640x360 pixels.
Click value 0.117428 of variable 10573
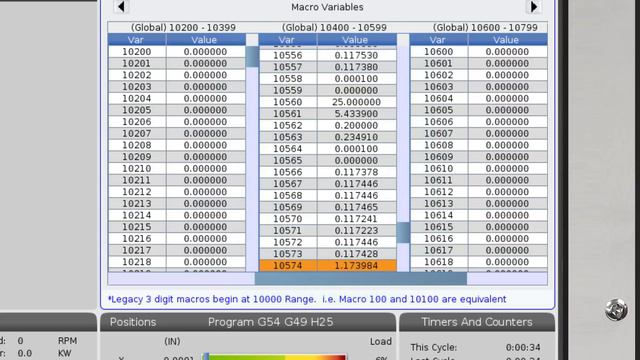click(x=356, y=254)
